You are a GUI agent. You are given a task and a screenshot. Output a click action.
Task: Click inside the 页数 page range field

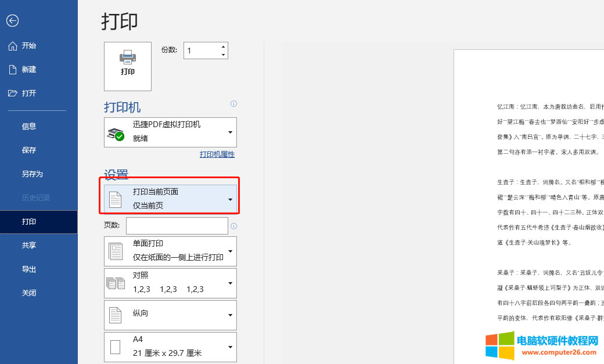point(177,225)
